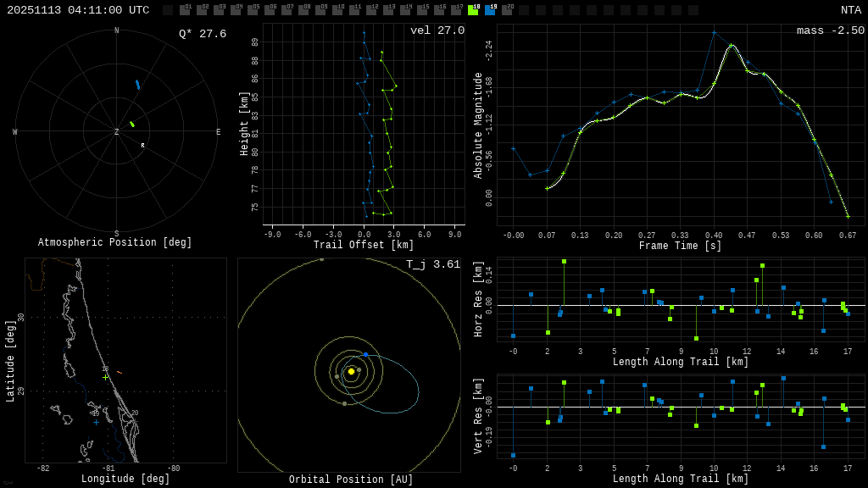Click the T_j 3.61 orbital readout
The width and height of the screenshot is (868, 488).
[432, 264]
